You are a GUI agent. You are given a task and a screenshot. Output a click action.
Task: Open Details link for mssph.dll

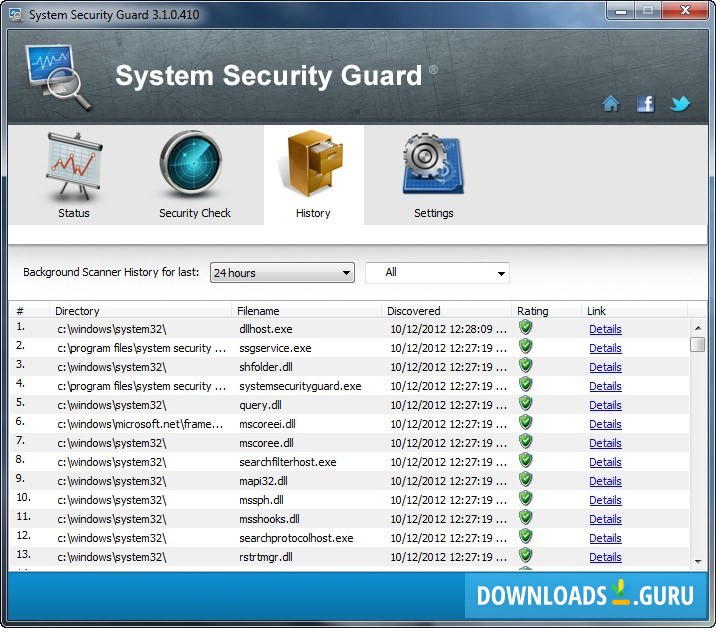[x=605, y=500]
